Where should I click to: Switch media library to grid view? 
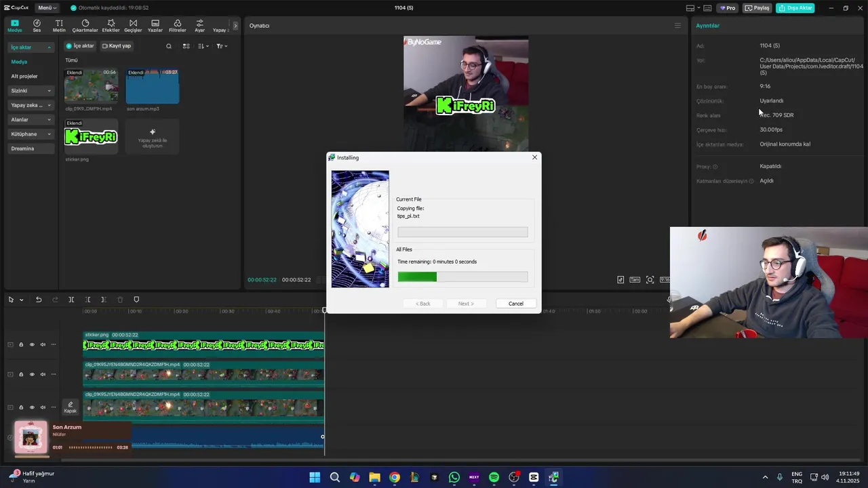pos(186,46)
